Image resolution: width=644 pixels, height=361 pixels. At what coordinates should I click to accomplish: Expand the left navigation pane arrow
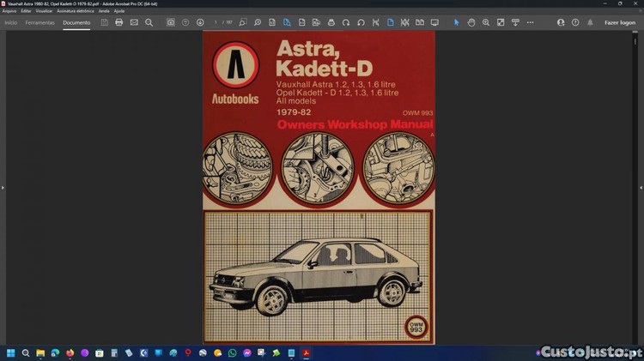[3, 187]
